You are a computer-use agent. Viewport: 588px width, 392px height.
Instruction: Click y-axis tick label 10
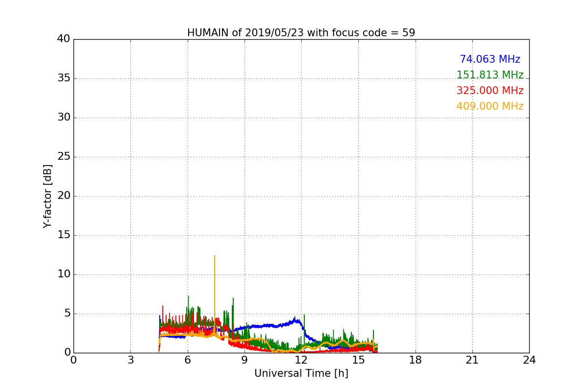coord(64,274)
